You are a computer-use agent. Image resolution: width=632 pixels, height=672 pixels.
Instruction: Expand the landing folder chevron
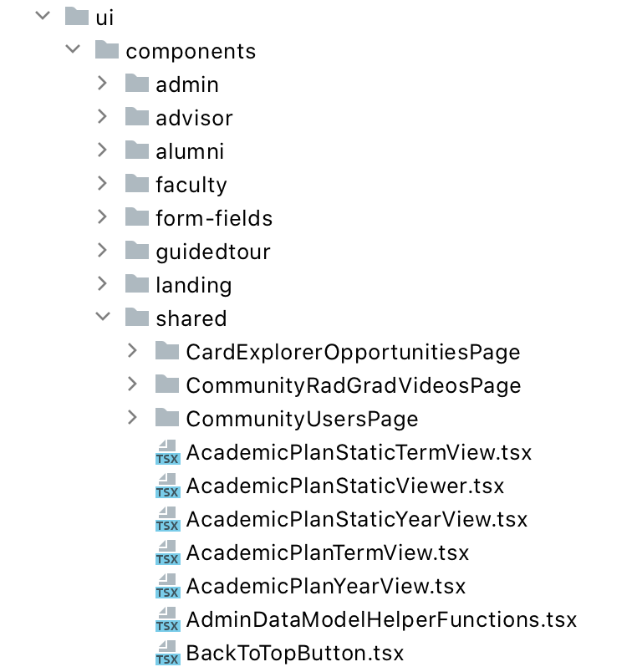point(102,283)
